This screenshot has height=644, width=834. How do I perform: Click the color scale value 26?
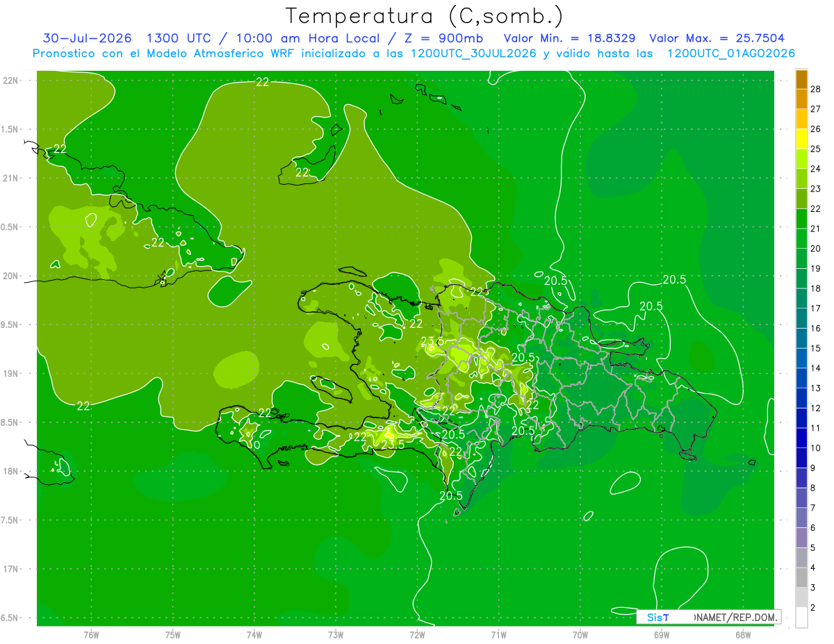(x=816, y=129)
